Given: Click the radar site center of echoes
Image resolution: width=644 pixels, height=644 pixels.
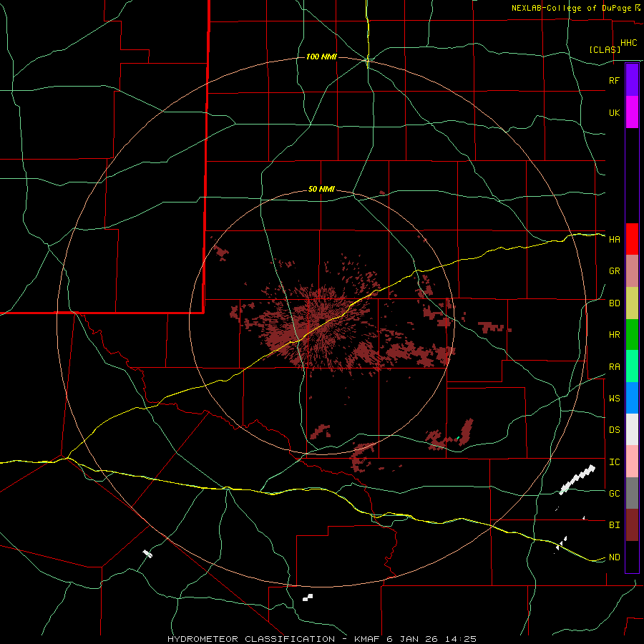Looking at the screenshot, I should [323, 321].
